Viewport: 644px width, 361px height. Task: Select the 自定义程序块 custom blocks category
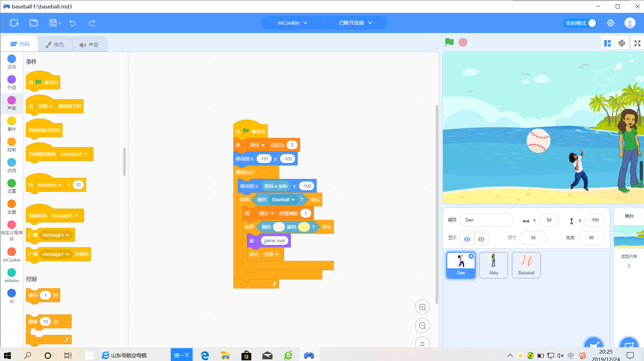12,231
